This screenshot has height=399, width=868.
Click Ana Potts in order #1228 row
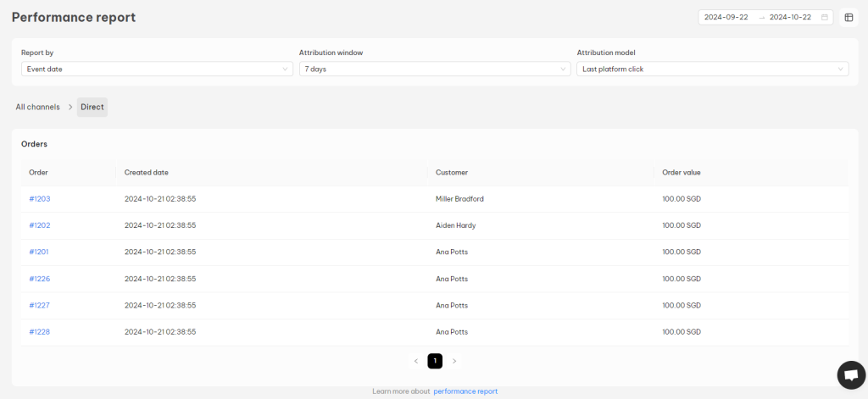[452, 332]
